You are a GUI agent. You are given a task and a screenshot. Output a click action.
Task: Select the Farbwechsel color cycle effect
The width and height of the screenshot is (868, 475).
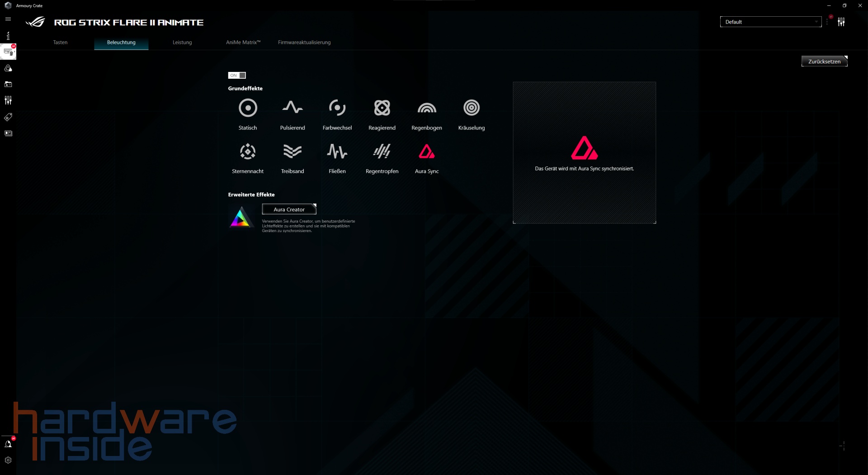point(337,108)
